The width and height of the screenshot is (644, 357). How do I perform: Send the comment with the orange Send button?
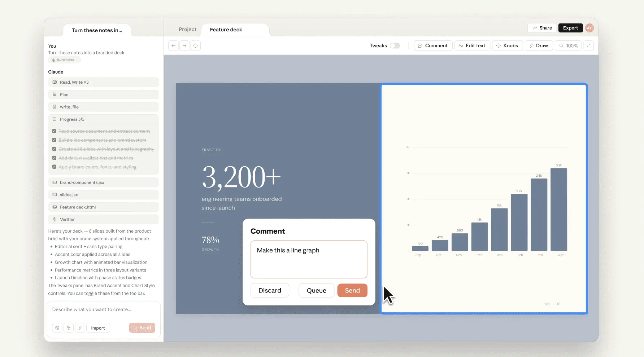click(x=352, y=290)
